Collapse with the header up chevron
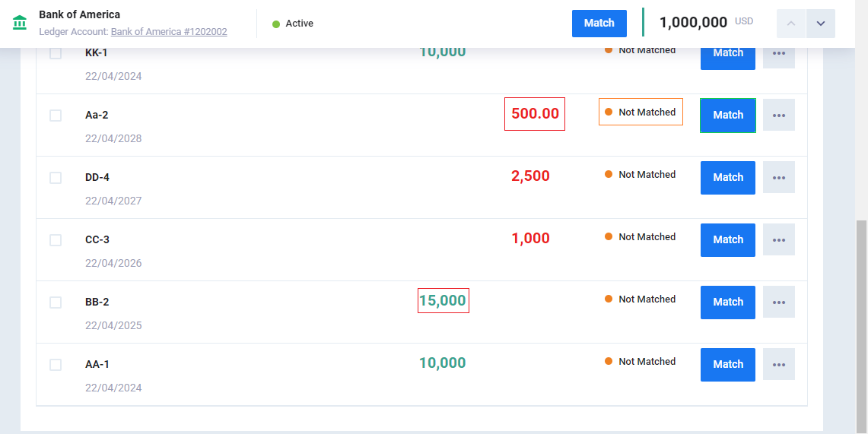The height and width of the screenshot is (434, 868). point(790,24)
